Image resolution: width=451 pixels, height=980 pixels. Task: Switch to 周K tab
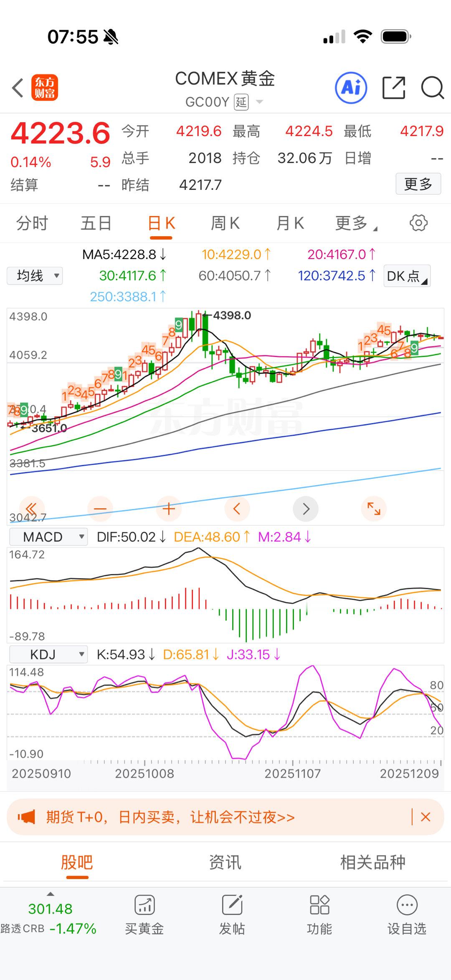coord(225,223)
